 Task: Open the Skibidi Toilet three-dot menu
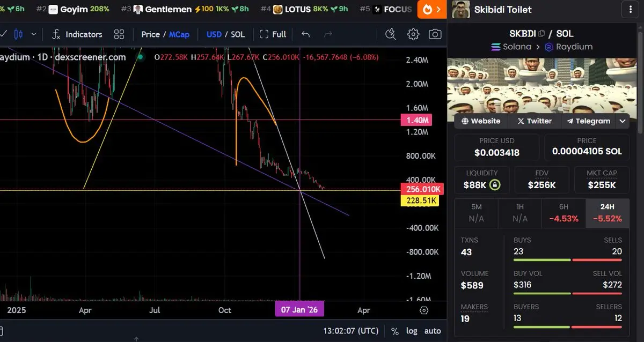[x=630, y=9]
